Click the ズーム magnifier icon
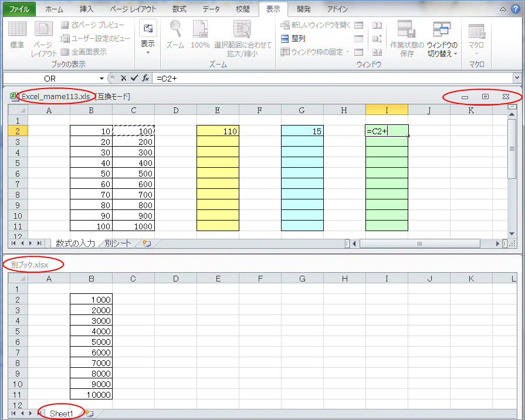 click(x=175, y=29)
